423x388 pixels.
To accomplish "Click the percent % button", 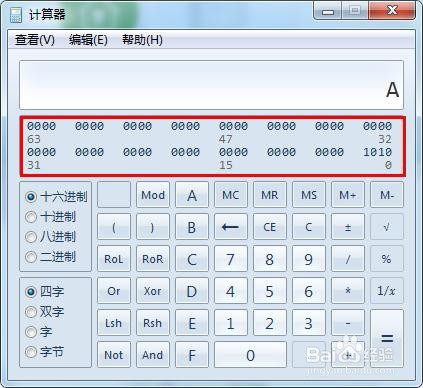I will coord(387,259).
